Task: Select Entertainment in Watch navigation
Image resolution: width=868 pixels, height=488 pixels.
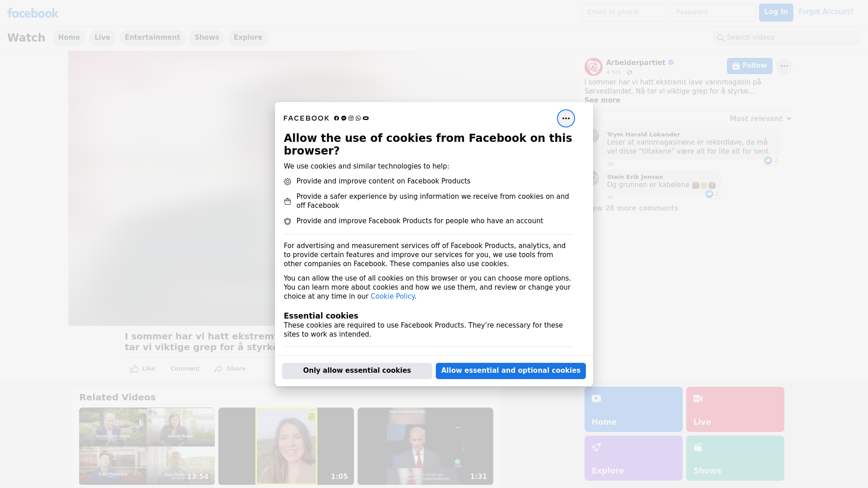Action: [x=152, y=38]
